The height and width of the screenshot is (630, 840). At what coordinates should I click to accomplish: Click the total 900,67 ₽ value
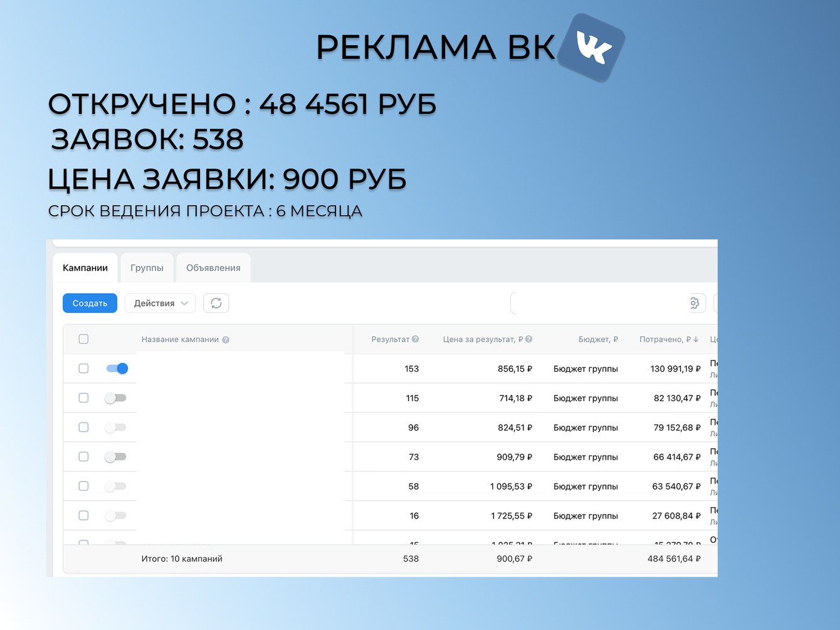[514, 559]
